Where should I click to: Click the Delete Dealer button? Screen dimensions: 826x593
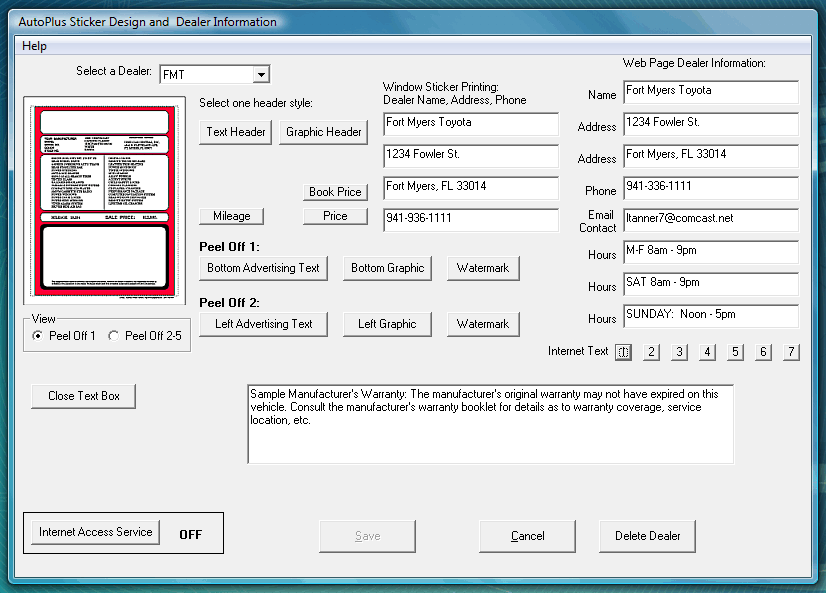pos(647,536)
